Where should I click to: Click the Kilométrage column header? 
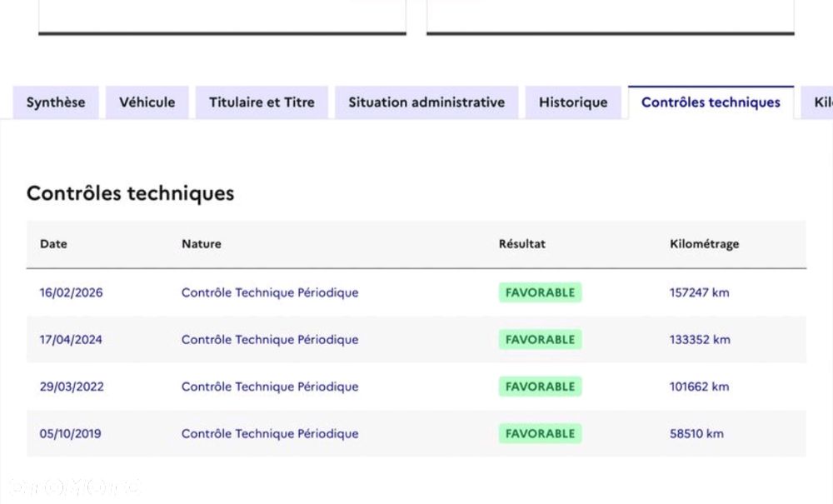pos(704,244)
